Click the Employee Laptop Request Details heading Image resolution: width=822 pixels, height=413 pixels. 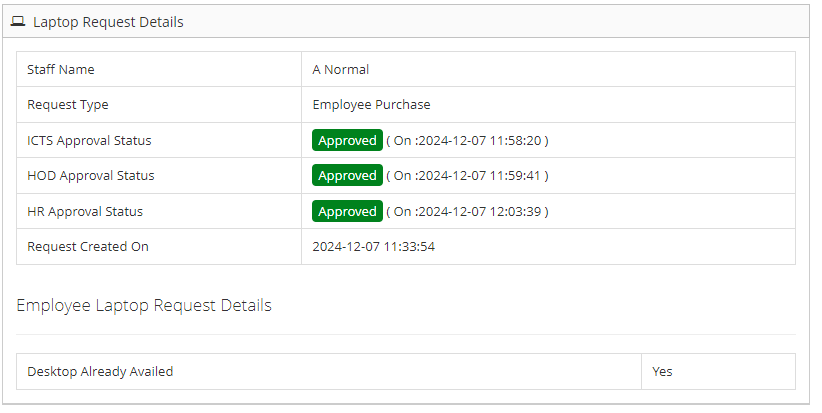click(144, 305)
